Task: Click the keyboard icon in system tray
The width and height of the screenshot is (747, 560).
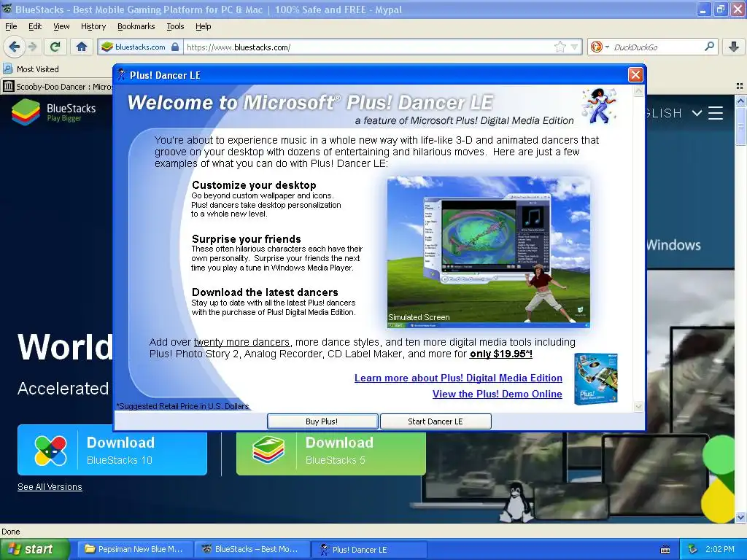Action: [x=665, y=550]
